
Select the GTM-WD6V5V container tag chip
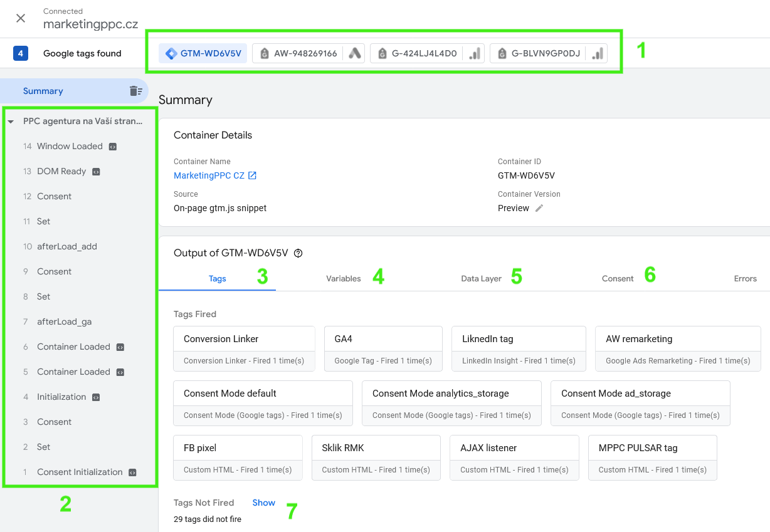click(x=203, y=53)
